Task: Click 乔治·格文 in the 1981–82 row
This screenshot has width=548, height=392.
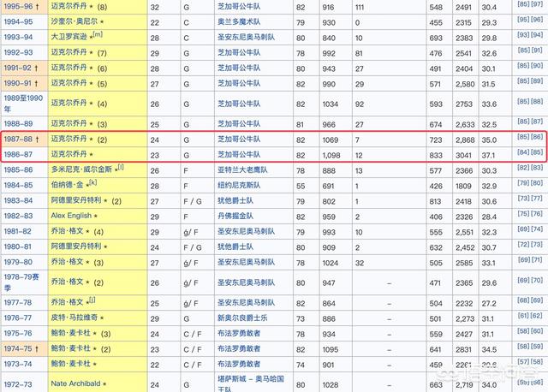Action: 67,231
